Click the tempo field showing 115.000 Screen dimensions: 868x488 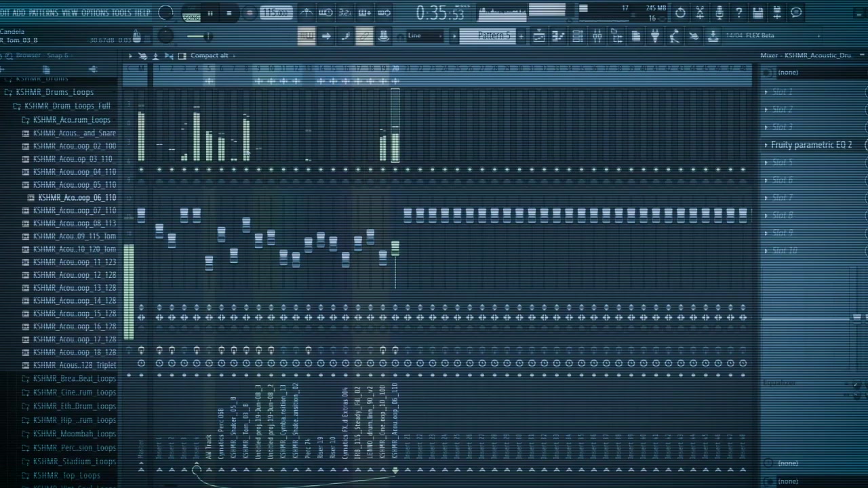coord(276,13)
